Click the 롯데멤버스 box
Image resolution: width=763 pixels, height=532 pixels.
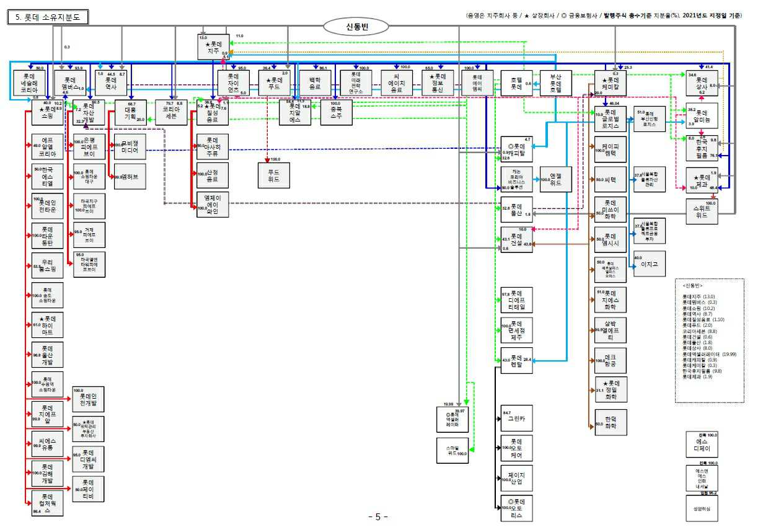pos(69,84)
